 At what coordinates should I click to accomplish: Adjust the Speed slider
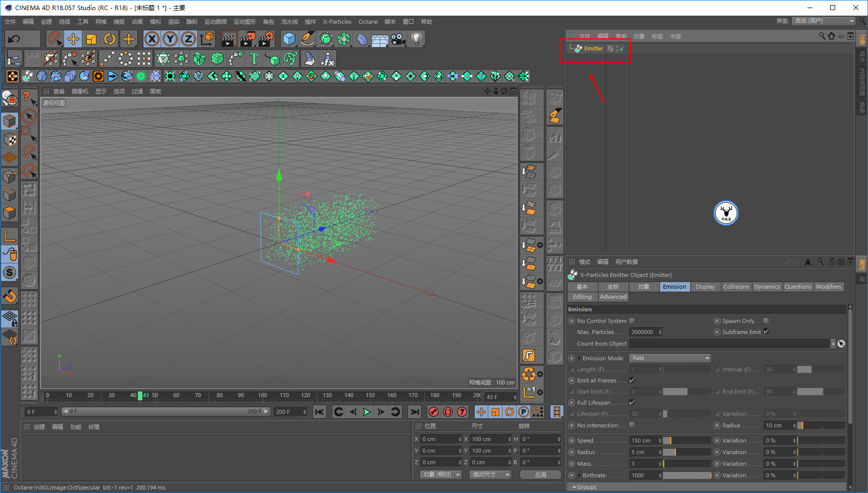coord(687,441)
